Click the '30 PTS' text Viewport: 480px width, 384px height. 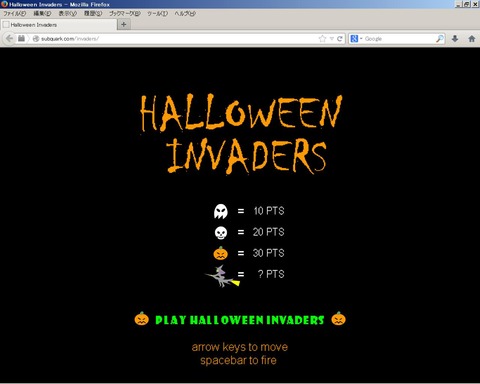pos(269,253)
